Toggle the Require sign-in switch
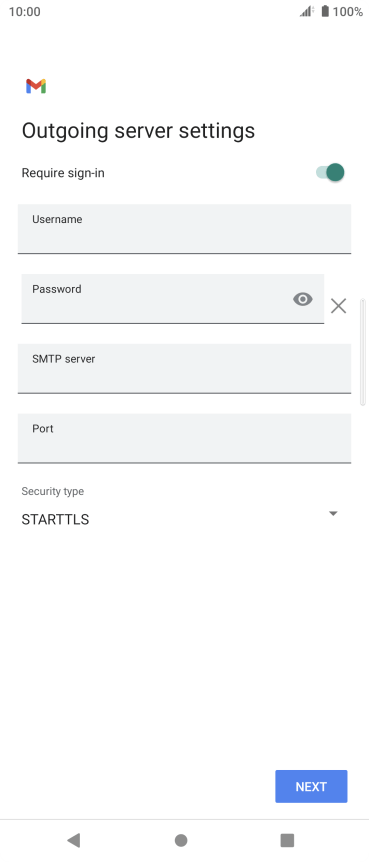This screenshot has width=369, height=862. (x=330, y=173)
